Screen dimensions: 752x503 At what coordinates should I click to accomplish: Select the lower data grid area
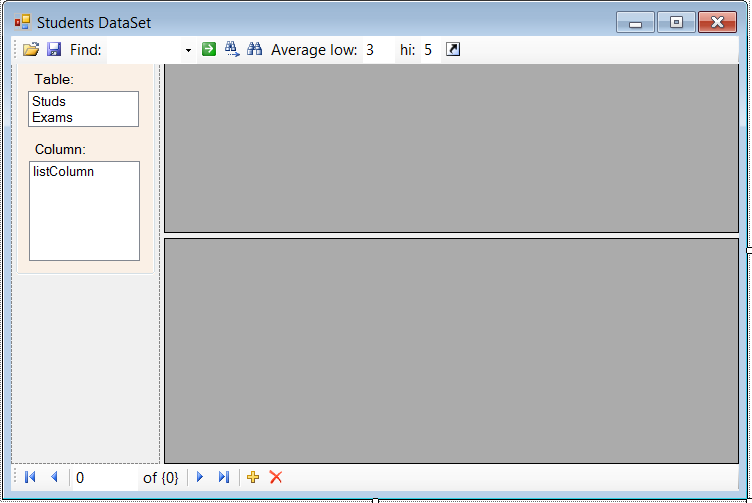451,351
